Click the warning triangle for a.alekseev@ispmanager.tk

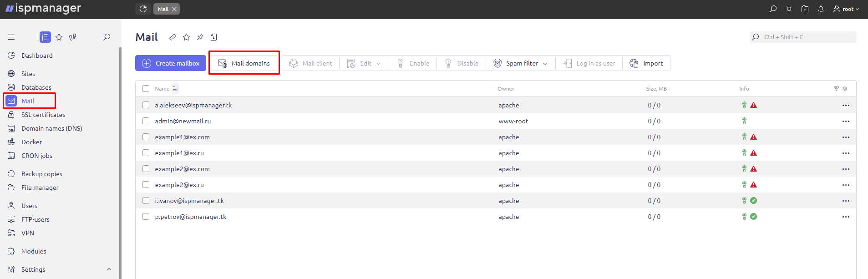pyautogui.click(x=754, y=105)
